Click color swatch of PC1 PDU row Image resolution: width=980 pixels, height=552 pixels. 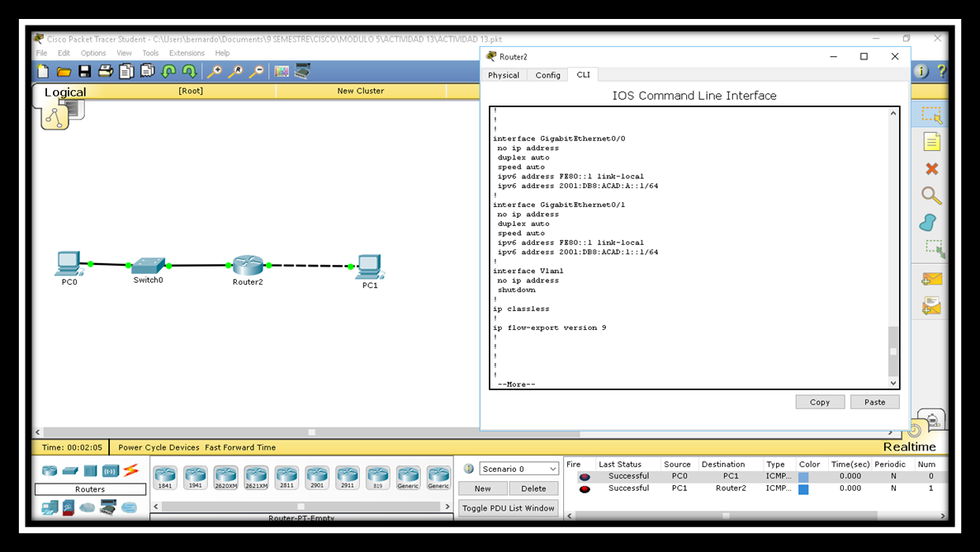tap(804, 489)
